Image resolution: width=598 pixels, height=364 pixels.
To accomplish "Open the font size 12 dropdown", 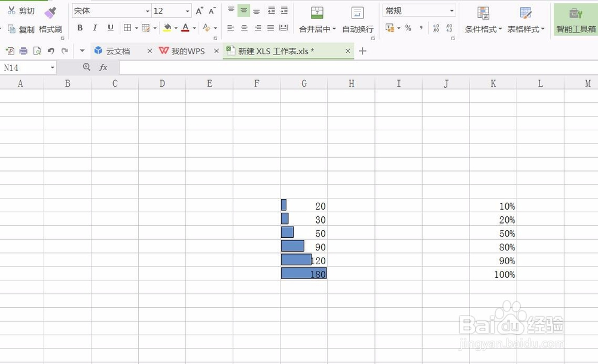I will [187, 11].
